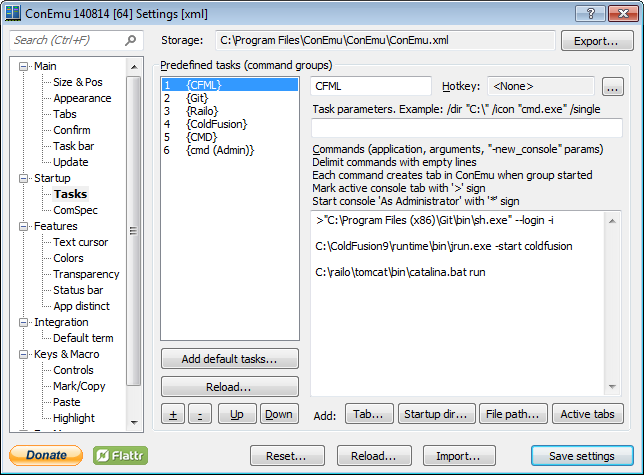Open the ComSpec settings page
Screen dimensions: 644x475
[76, 210]
